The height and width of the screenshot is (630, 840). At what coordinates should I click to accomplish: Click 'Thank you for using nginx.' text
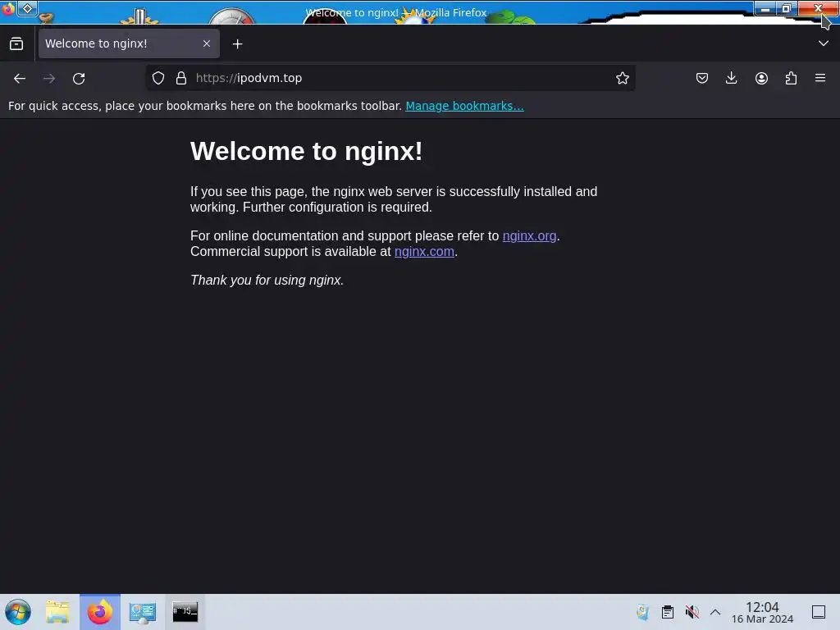(267, 281)
